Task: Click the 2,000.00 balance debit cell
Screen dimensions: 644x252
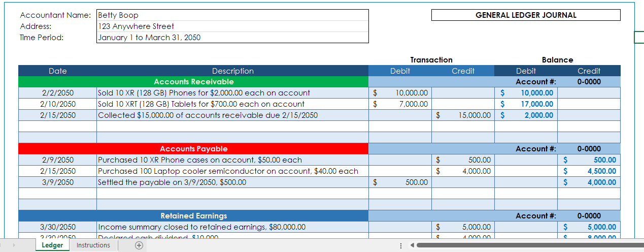Action: [x=526, y=115]
